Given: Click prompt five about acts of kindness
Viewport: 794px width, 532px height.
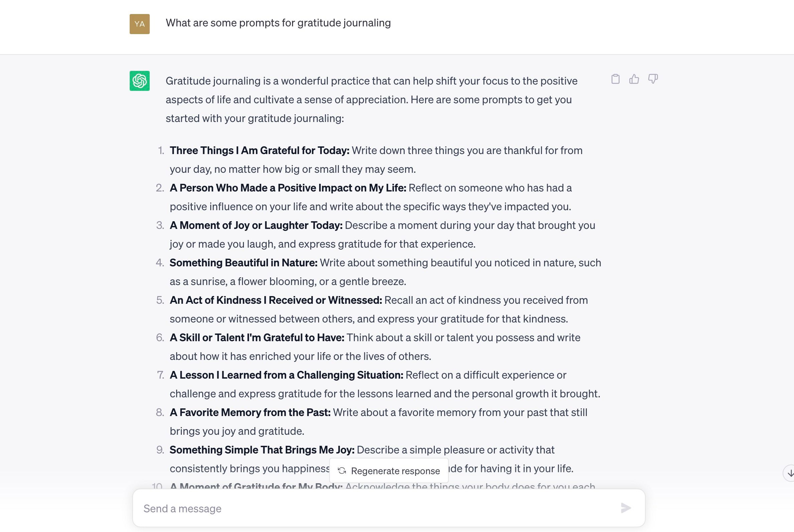Looking at the screenshot, I should click(276, 300).
